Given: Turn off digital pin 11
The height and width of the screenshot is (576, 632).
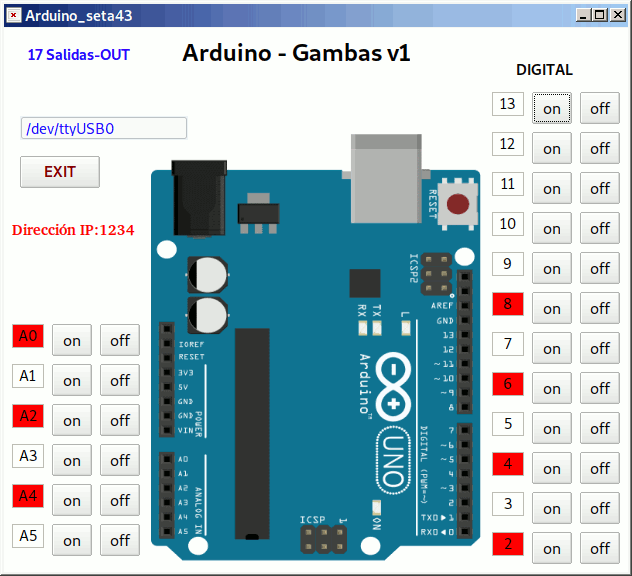Looking at the screenshot, I should [600, 188].
